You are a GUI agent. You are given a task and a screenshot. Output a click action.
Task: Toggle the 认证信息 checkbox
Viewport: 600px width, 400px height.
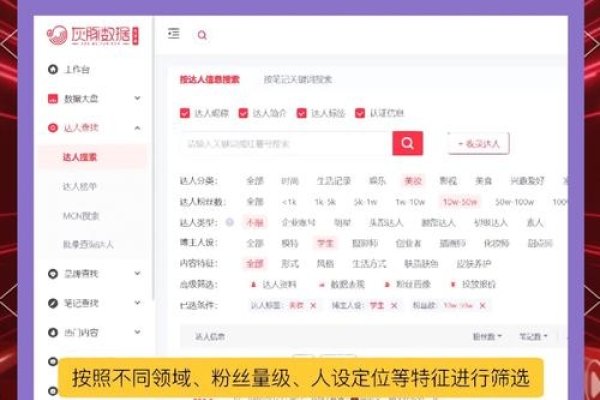360,113
